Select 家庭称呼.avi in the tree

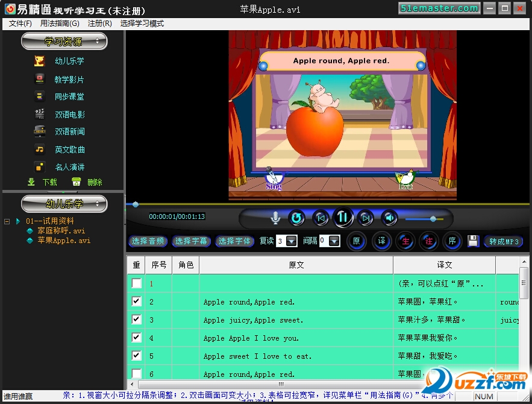61,231
